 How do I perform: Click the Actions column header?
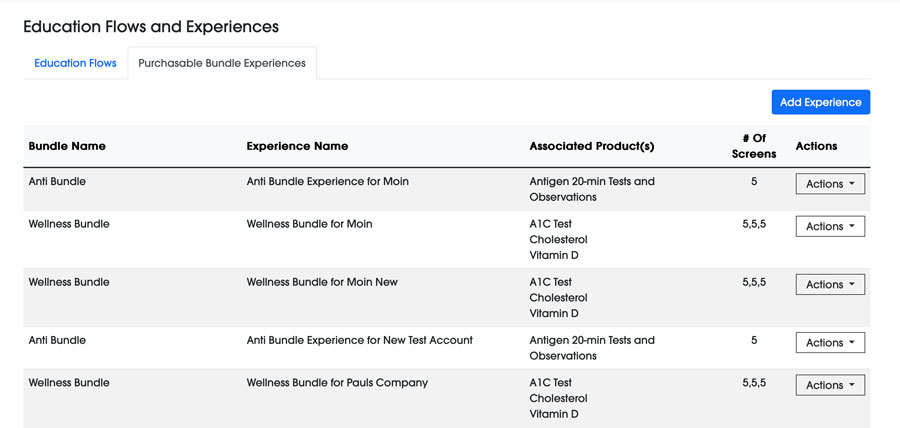[x=816, y=146]
